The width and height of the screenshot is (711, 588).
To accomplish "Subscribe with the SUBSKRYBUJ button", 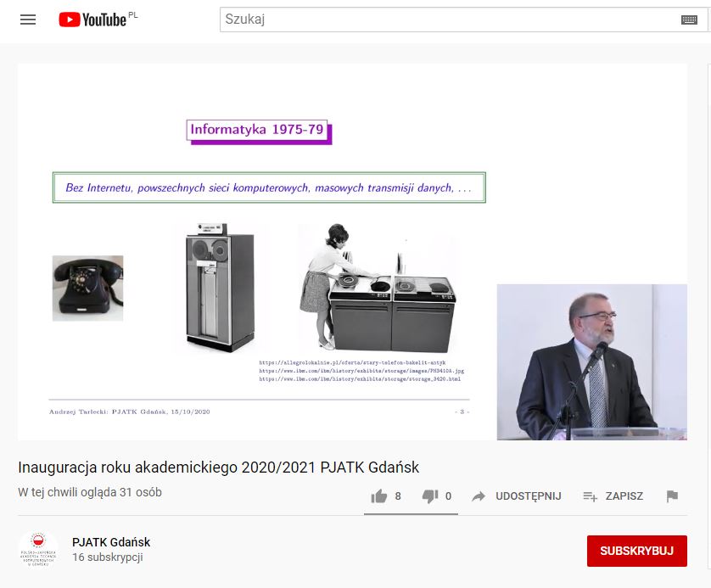I will [x=636, y=551].
